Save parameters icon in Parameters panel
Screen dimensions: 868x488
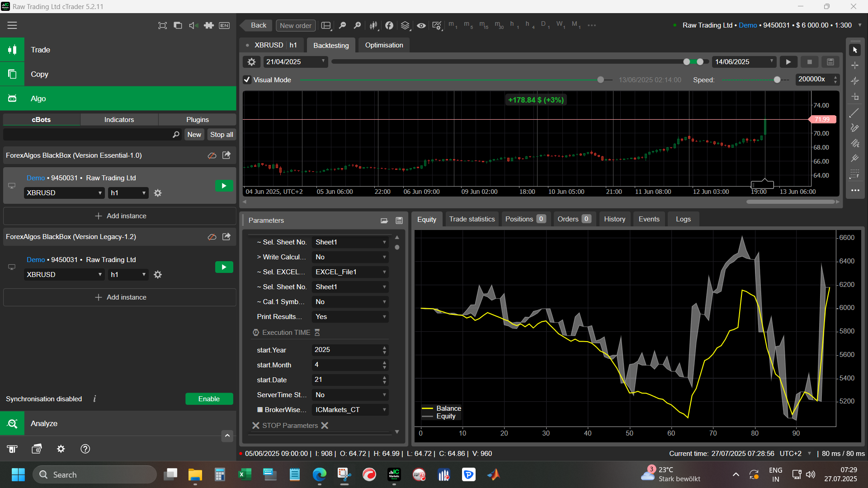[x=399, y=221]
